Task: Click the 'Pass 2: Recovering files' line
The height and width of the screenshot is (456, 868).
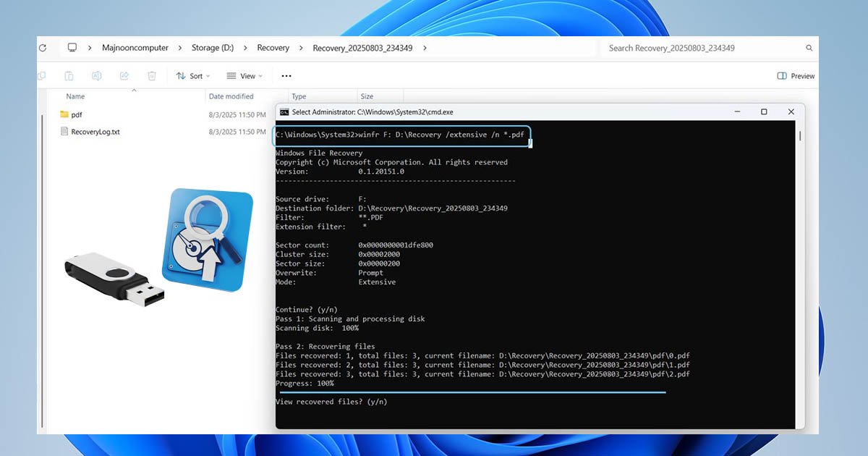Action: [x=325, y=347]
